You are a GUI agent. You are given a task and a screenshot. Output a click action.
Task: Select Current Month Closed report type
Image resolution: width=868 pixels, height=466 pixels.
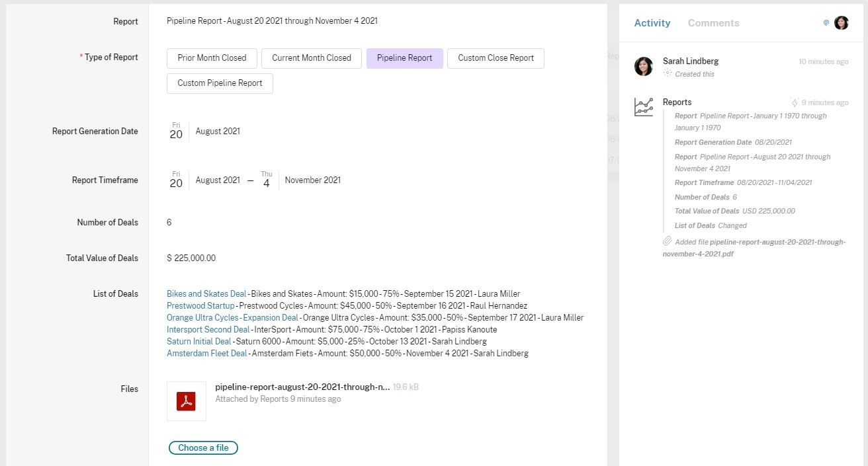(311, 58)
